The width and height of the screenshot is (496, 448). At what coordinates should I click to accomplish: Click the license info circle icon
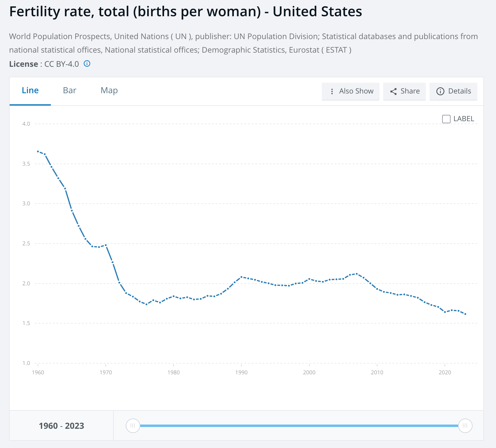pyautogui.click(x=87, y=64)
